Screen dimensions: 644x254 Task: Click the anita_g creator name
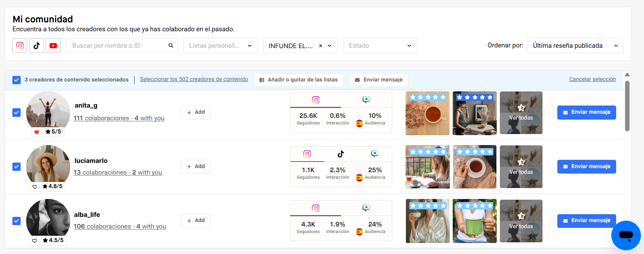tap(86, 106)
